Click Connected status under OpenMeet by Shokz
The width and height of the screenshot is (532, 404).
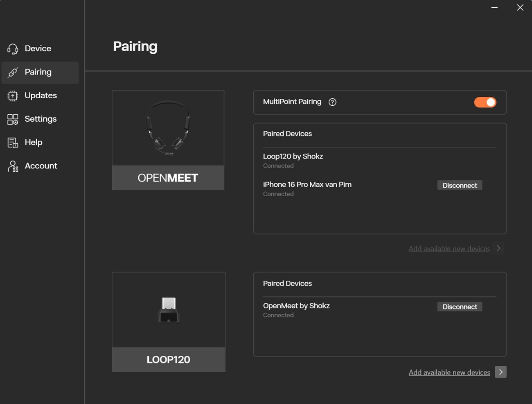(278, 315)
